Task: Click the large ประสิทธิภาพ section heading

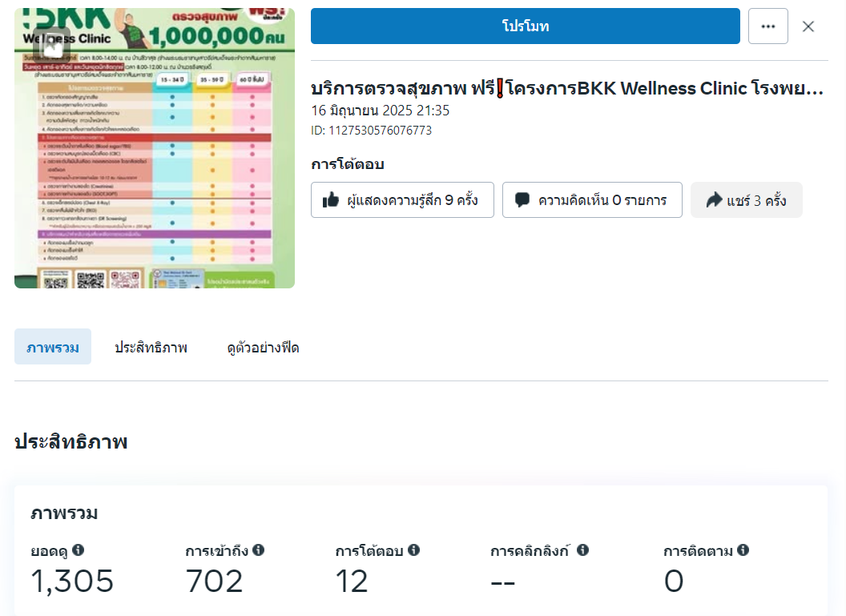Action: [x=70, y=441]
